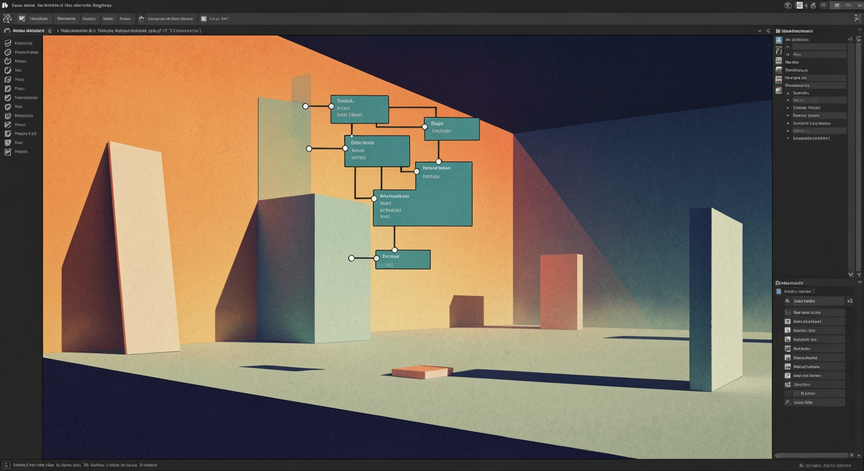Click the slash icon on the last lower panel row
This screenshot has width=864, height=471.
click(788, 403)
